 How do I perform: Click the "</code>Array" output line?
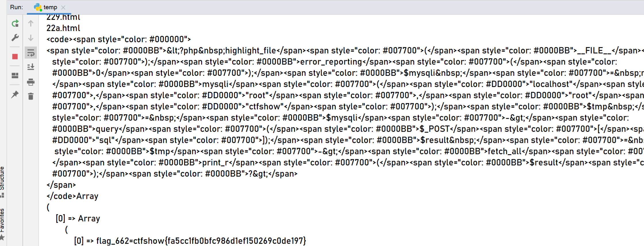72,196
